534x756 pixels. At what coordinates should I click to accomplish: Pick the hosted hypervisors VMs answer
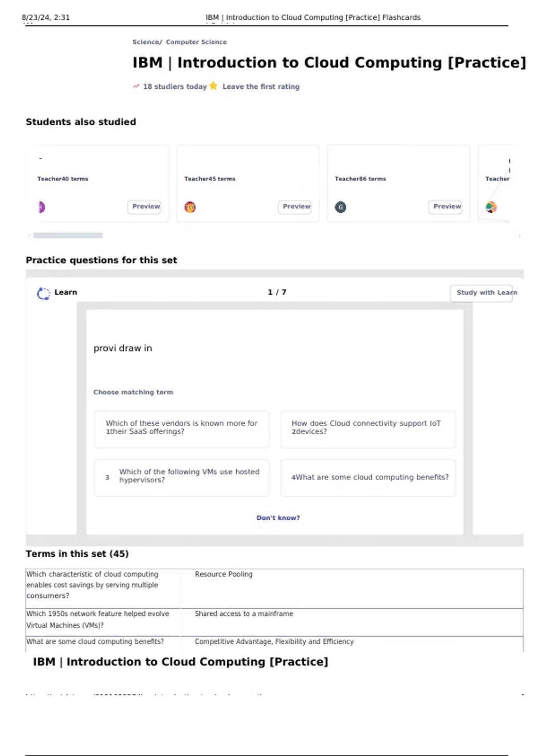(x=182, y=476)
